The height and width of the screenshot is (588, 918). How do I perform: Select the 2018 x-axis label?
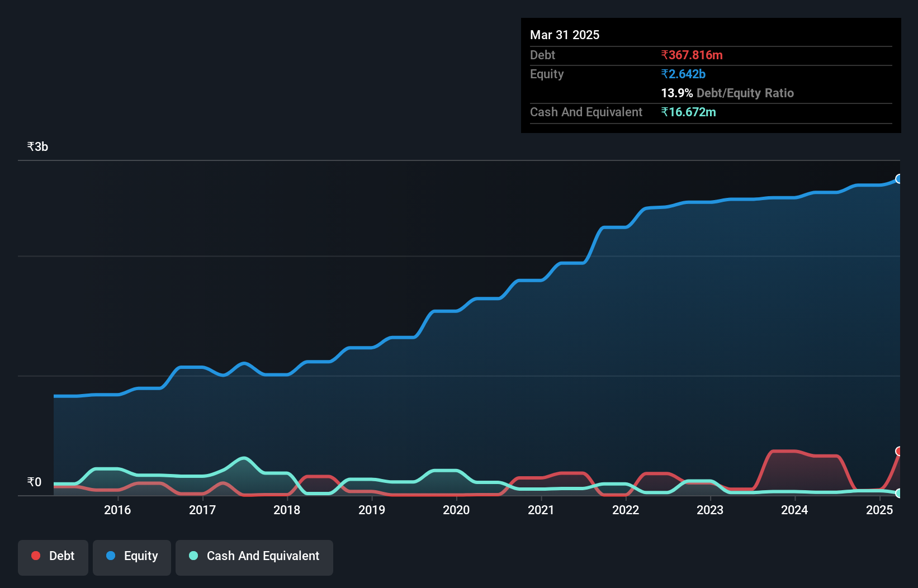[x=287, y=510]
